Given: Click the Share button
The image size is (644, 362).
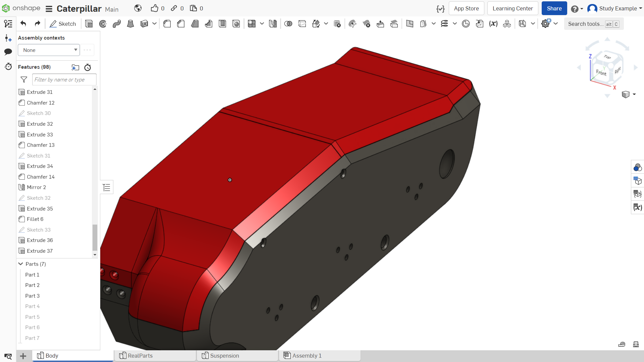Looking at the screenshot, I should pyautogui.click(x=554, y=8).
